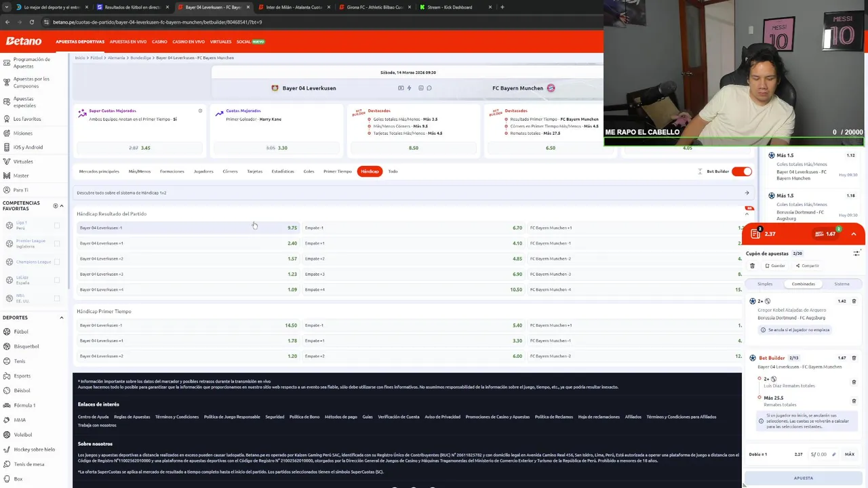Click the 8.50 Destacados odds button
The width and height of the screenshot is (868, 488).
click(414, 148)
